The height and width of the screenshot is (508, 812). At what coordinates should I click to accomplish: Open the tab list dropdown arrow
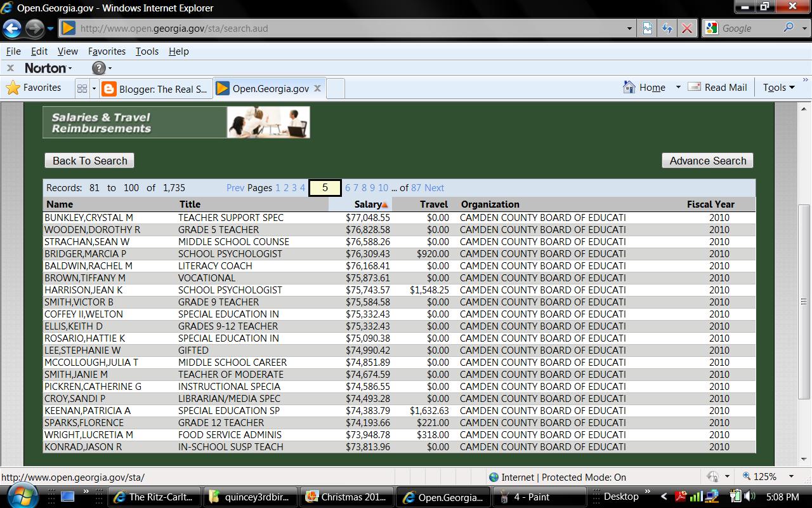coord(94,89)
